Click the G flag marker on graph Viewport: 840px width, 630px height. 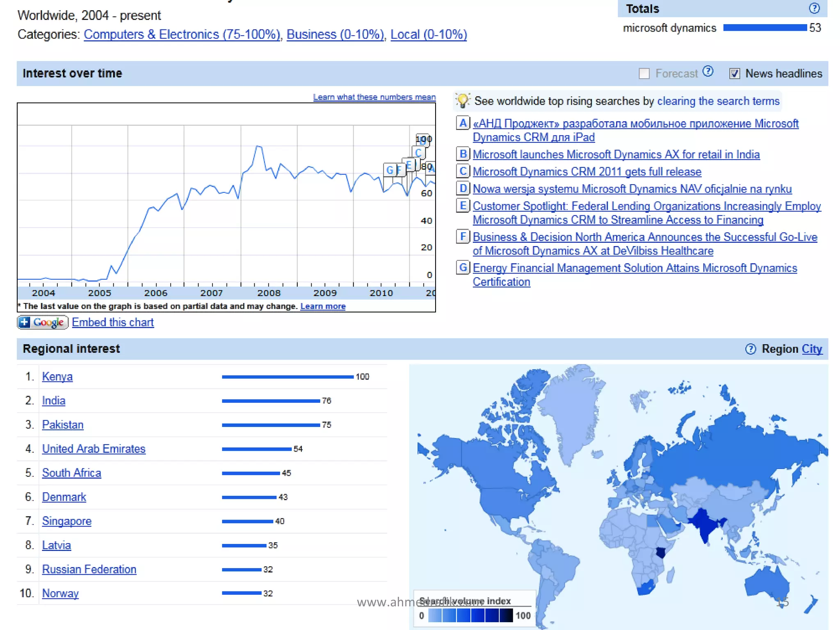pos(389,170)
